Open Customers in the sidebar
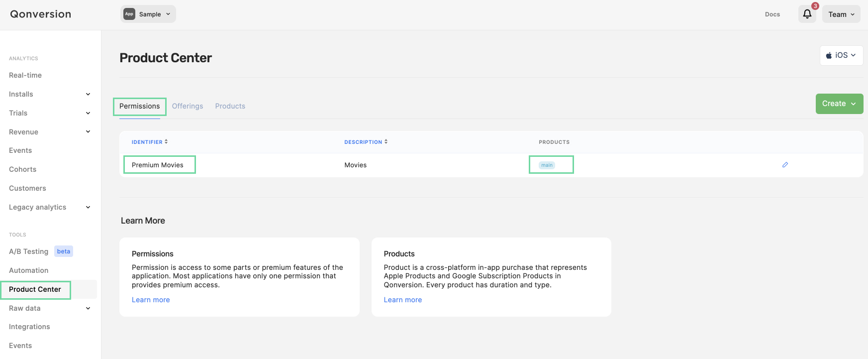 click(x=27, y=188)
